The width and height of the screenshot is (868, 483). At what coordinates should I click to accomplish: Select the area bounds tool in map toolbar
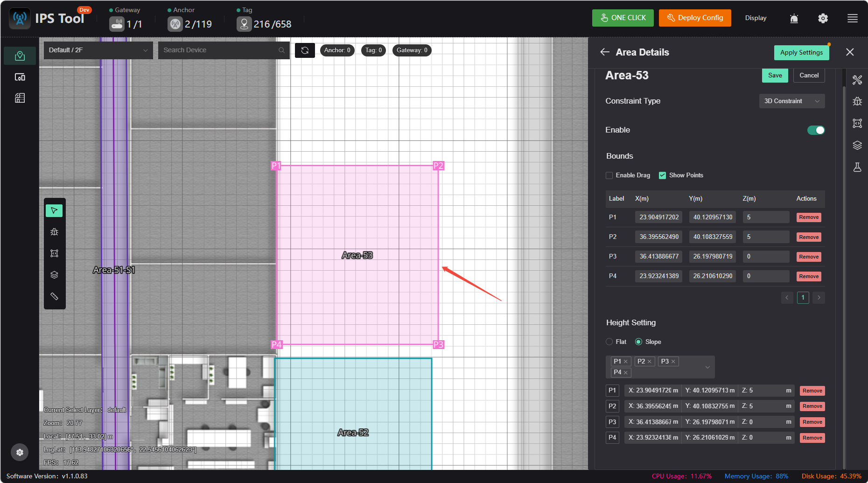(54, 253)
